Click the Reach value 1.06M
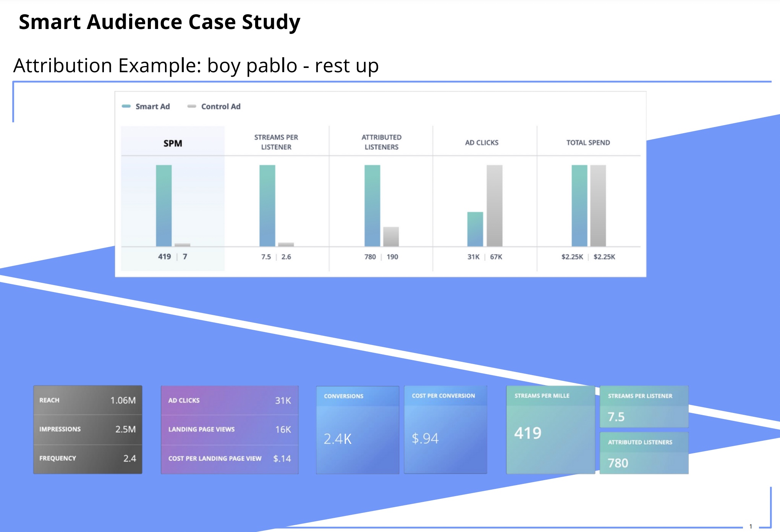The image size is (780, 532). tap(123, 400)
